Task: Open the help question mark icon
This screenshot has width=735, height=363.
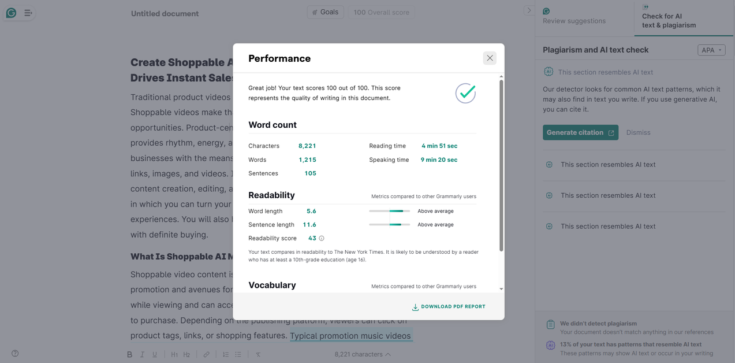Action: tap(15, 354)
